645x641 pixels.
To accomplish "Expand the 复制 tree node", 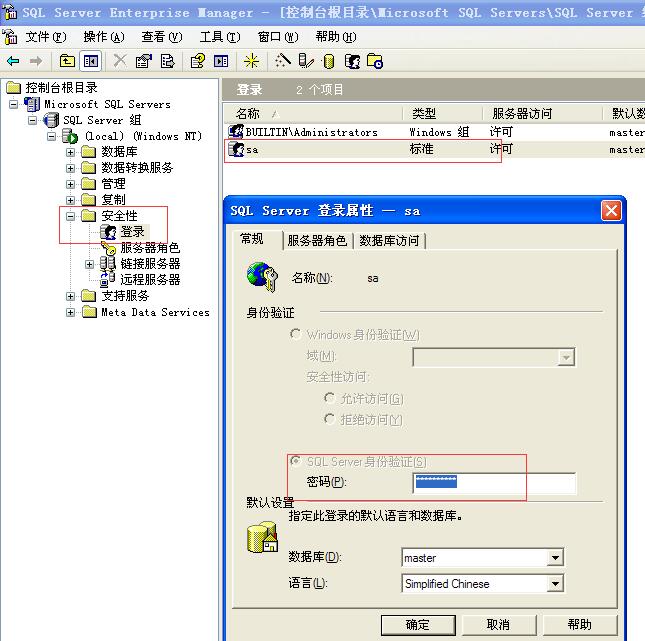I will 70,200.
